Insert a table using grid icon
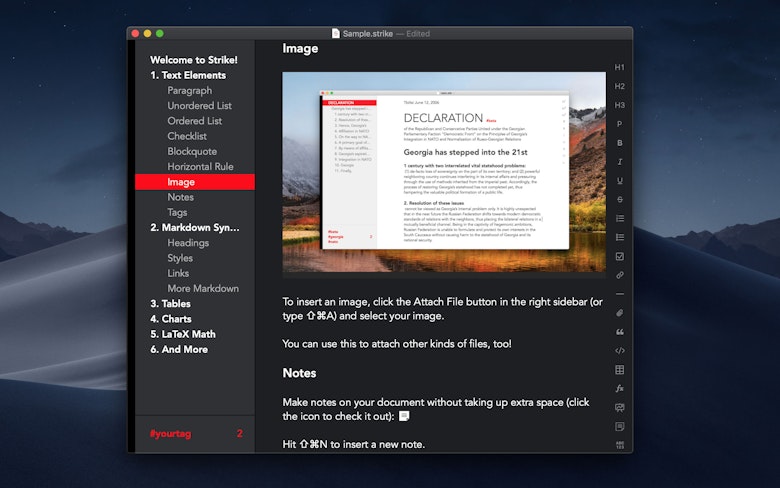The width and height of the screenshot is (780, 488). click(x=619, y=370)
